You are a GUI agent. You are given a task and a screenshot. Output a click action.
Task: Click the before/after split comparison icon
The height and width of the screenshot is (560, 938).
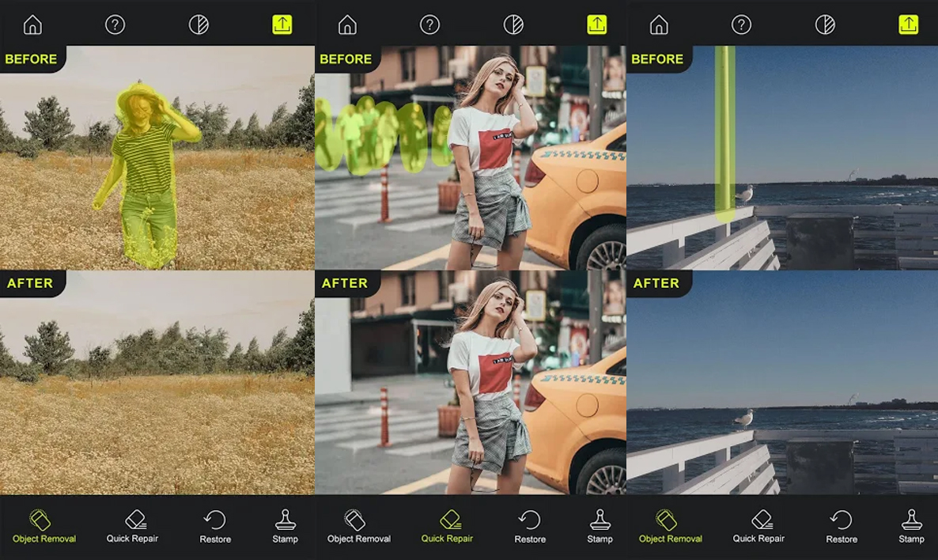pyautogui.click(x=199, y=25)
